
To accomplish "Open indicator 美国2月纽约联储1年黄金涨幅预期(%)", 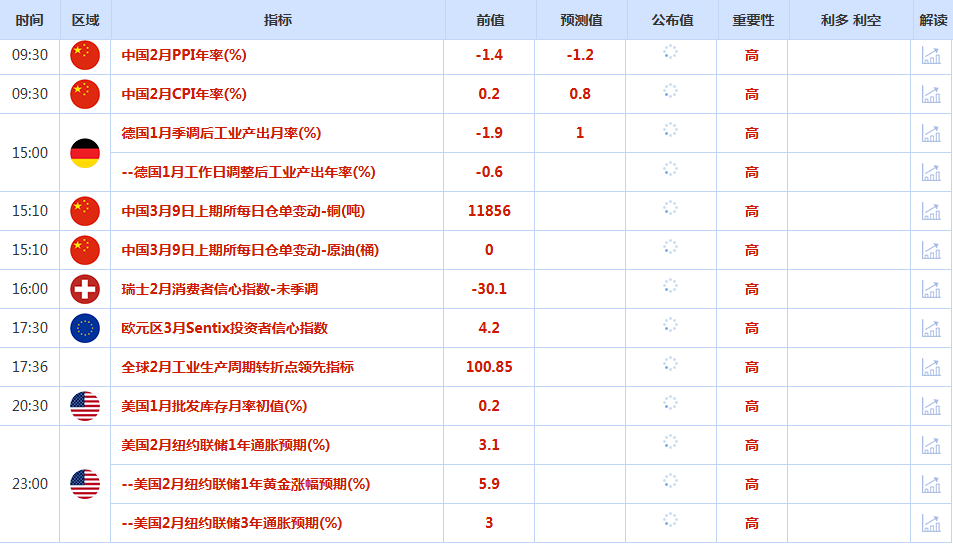I will [246, 484].
